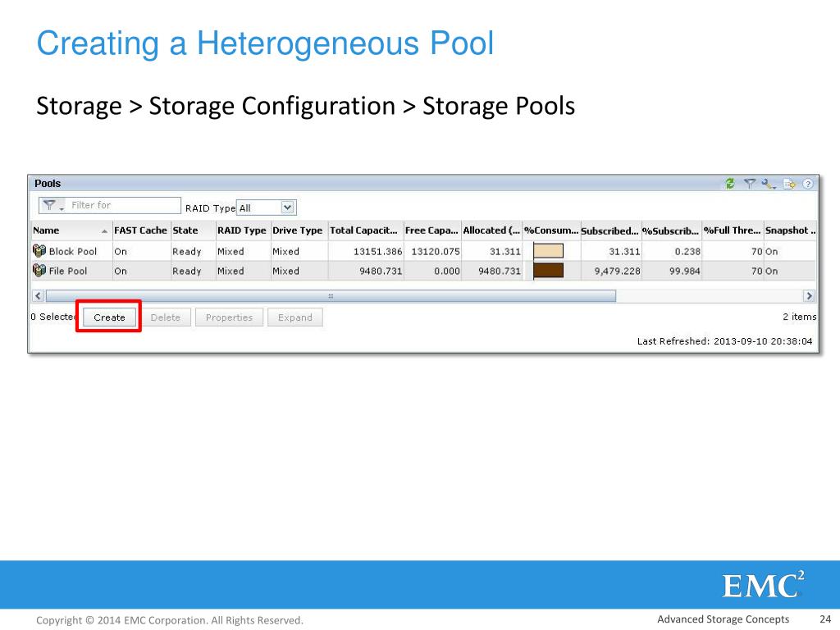Screen dimensions: 840x630
Task: Click the Last Refreshed timestamp text
Action: [725, 341]
